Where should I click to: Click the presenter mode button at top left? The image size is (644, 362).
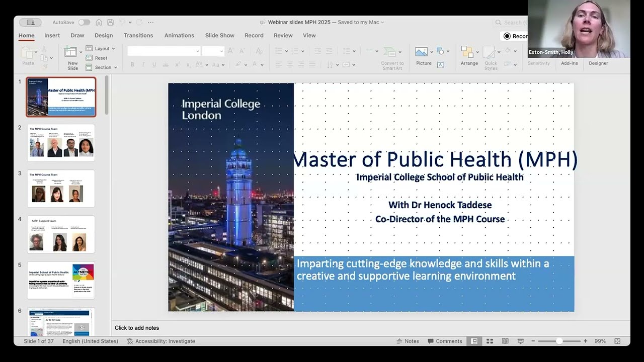[31, 22]
